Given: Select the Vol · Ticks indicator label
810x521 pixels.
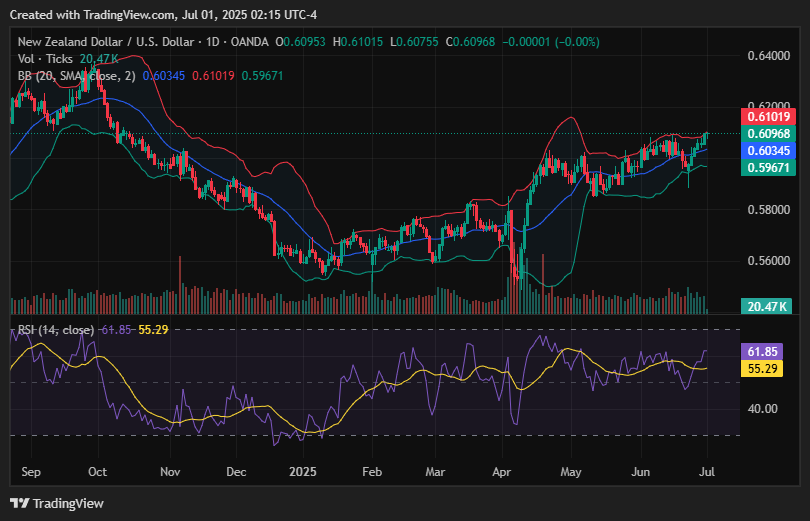Looking at the screenshot, I should click(45, 59).
